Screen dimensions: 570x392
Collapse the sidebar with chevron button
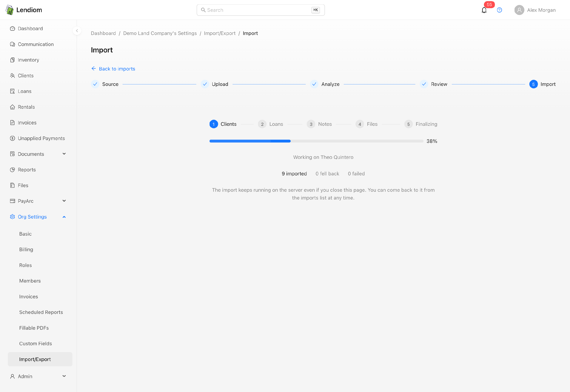click(77, 31)
